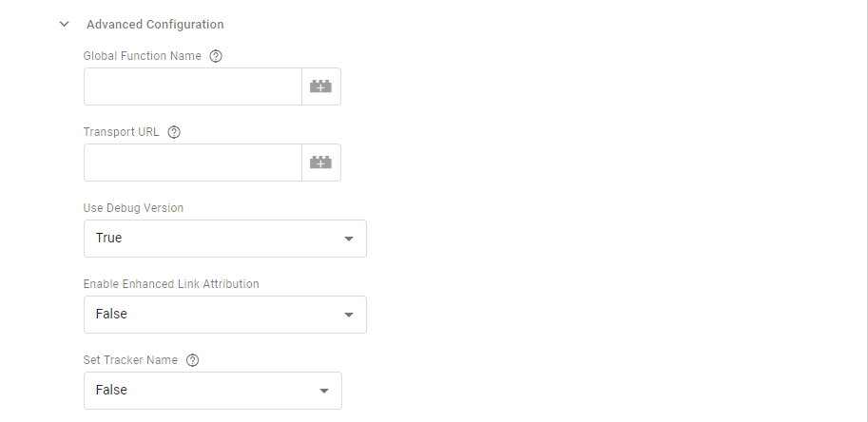This screenshot has height=422, width=868.
Task: Insert a variable into Transport URL
Action: point(321,163)
